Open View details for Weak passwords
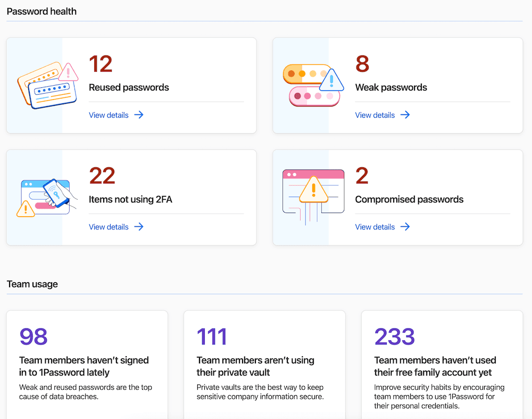532x419 pixels. pyautogui.click(x=375, y=115)
